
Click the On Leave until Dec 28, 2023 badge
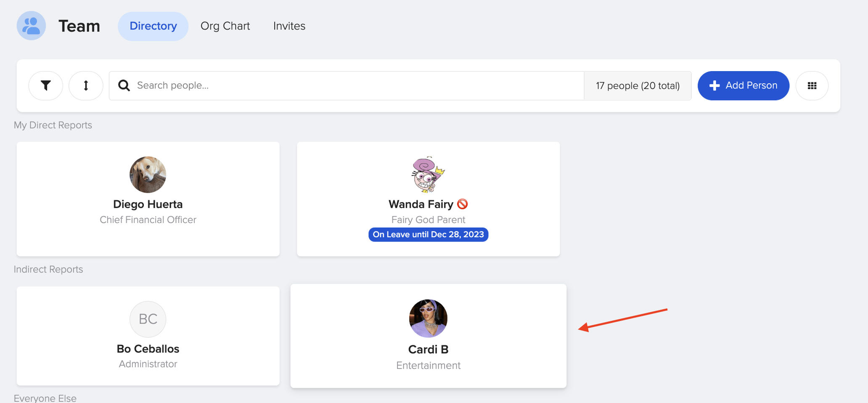pyautogui.click(x=428, y=234)
